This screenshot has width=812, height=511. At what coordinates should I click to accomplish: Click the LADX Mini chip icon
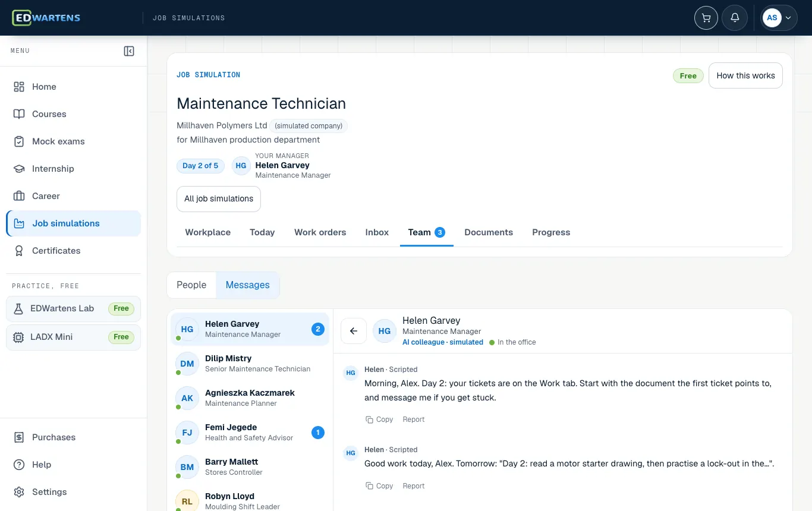pyautogui.click(x=18, y=337)
